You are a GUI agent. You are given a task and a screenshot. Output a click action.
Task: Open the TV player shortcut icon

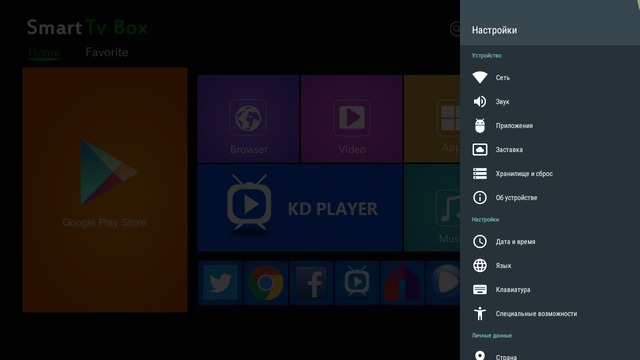point(357,283)
